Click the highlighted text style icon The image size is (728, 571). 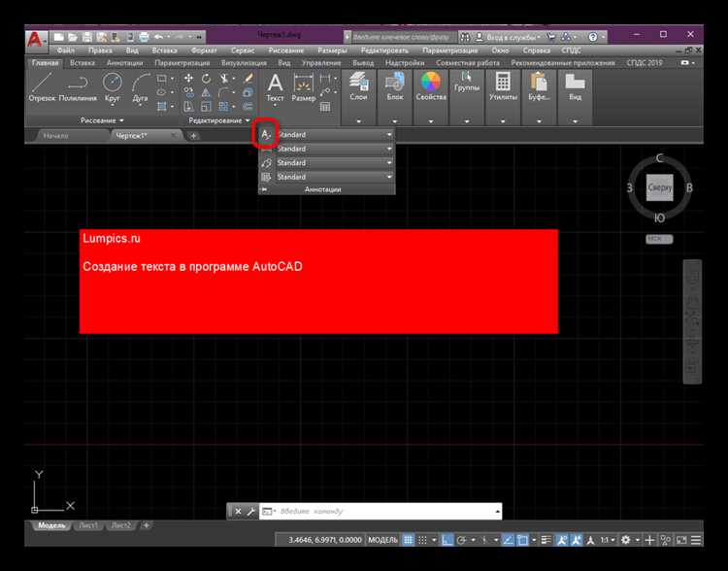[x=267, y=134]
